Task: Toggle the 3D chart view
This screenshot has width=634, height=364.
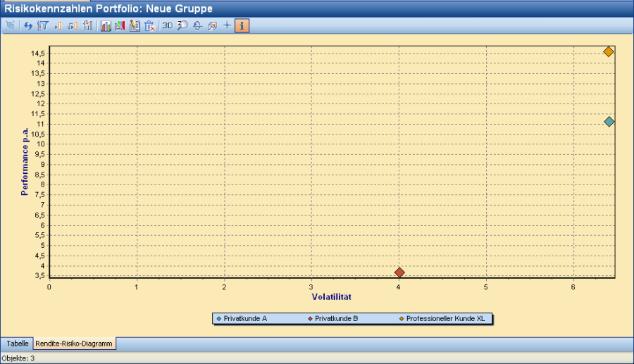Action: click(x=168, y=26)
